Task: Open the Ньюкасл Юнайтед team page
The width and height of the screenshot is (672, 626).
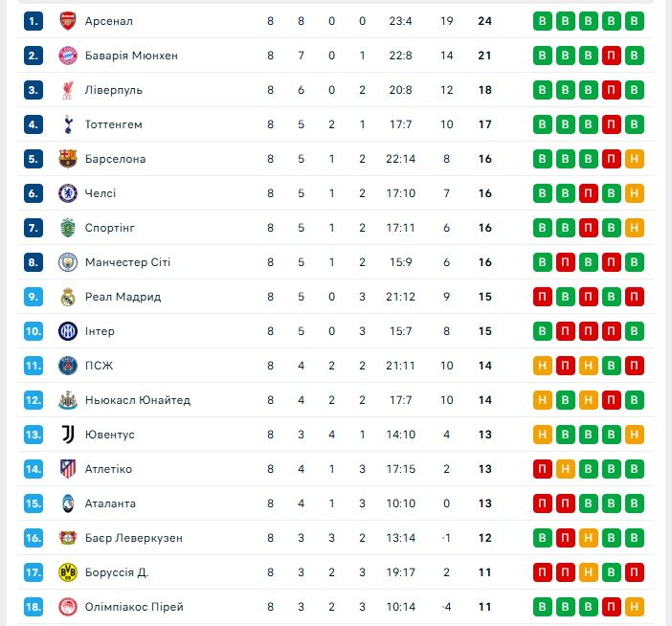Action: pos(138,400)
